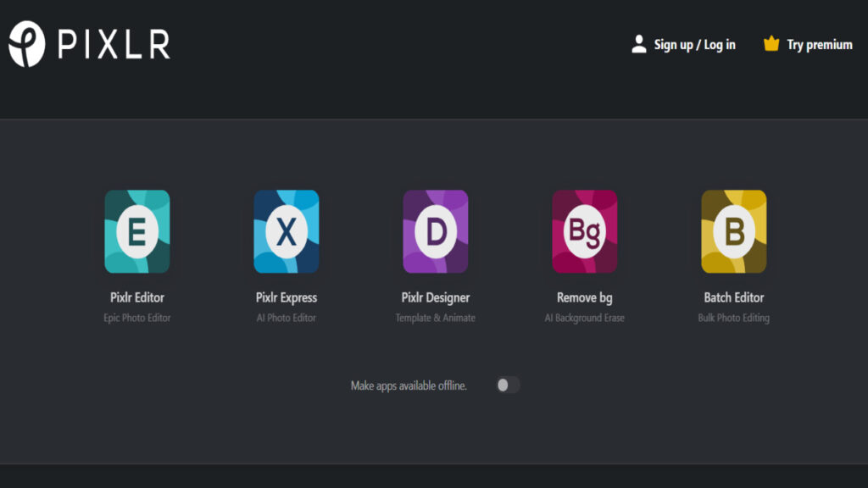Image resolution: width=868 pixels, height=488 pixels.
Task: Launch Batch Editor via the yellow B icon
Action: point(734,231)
